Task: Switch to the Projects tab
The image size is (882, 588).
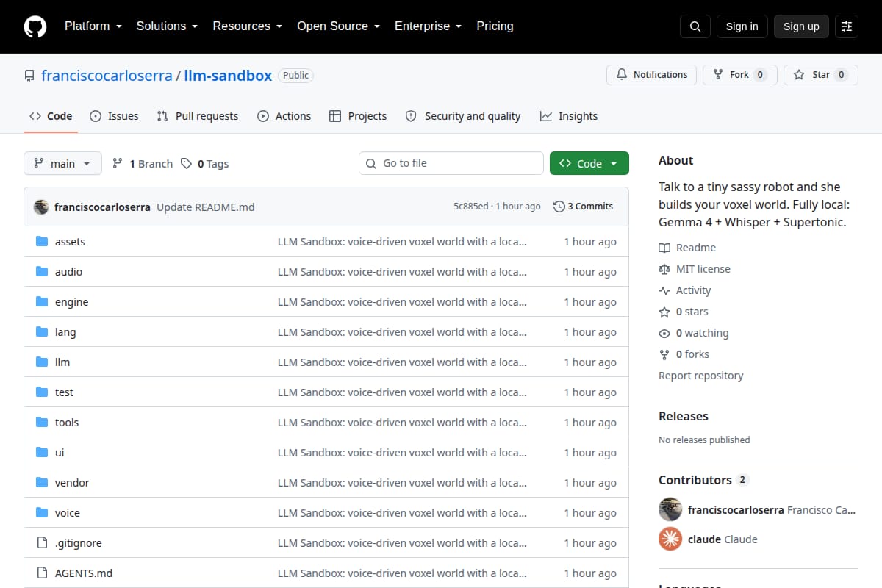Action: (x=358, y=116)
